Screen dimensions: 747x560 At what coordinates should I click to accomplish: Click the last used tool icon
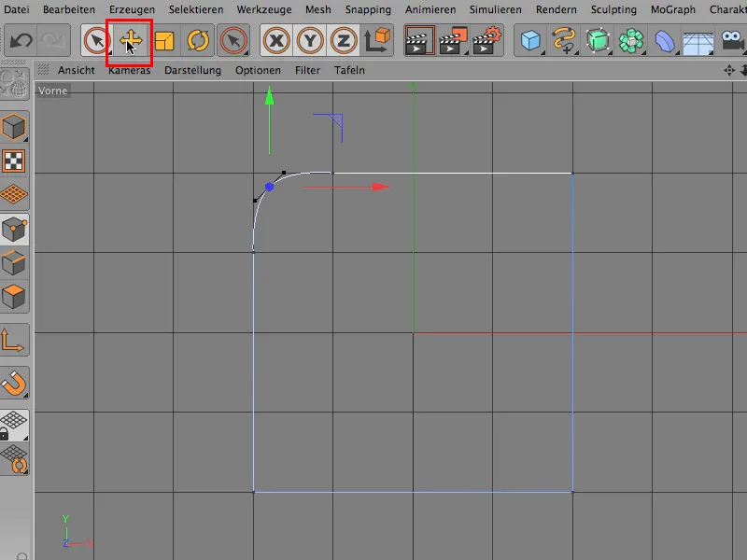pyautogui.click(x=233, y=41)
